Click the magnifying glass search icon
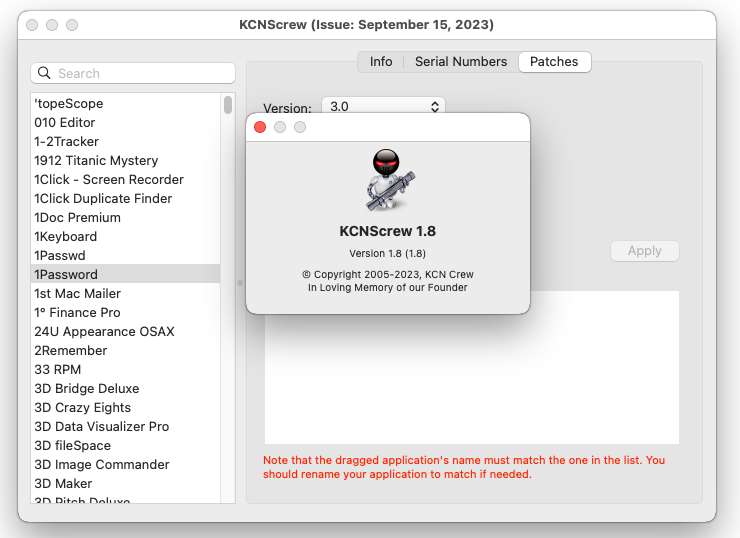This screenshot has height=538, width=740. click(x=44, y=73)
